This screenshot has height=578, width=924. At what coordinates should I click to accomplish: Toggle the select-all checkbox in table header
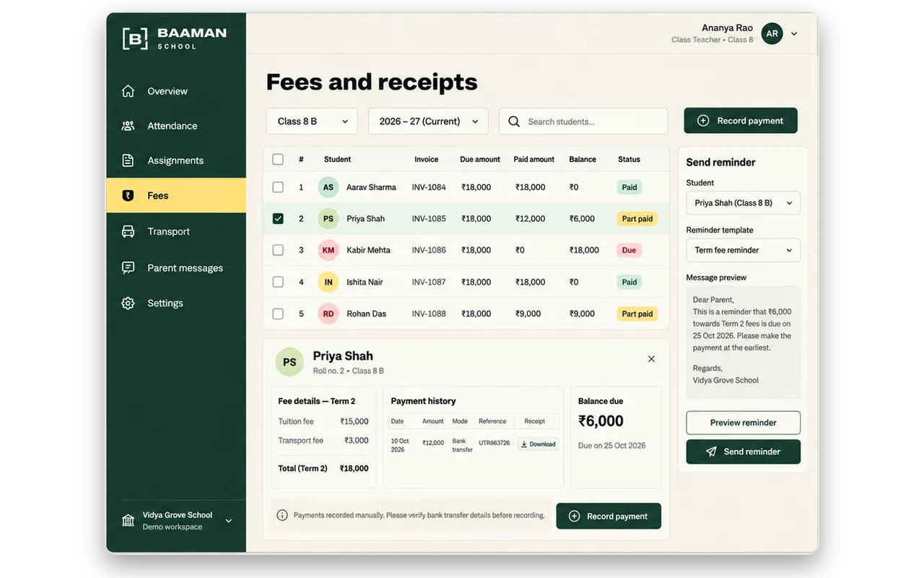278,159
